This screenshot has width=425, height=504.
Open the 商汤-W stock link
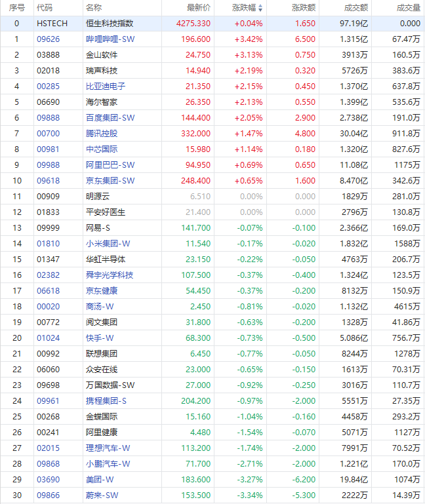[100, 307]
